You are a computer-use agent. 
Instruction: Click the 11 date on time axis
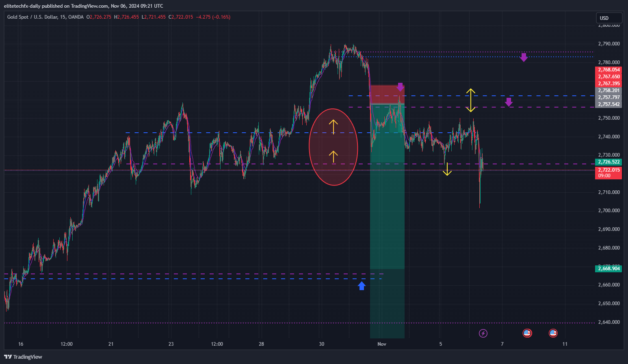[x=565, y=344]
